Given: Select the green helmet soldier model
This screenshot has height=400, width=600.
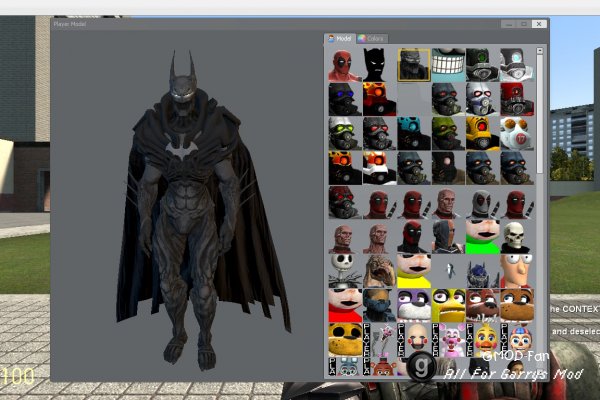Looking at the screenshot, I should pos(448,134).
